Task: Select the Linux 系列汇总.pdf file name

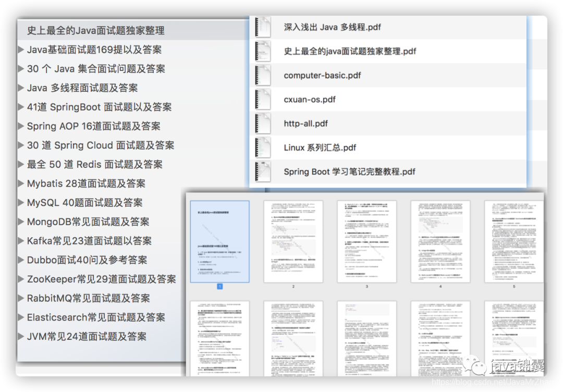Action: coord(320,148)
